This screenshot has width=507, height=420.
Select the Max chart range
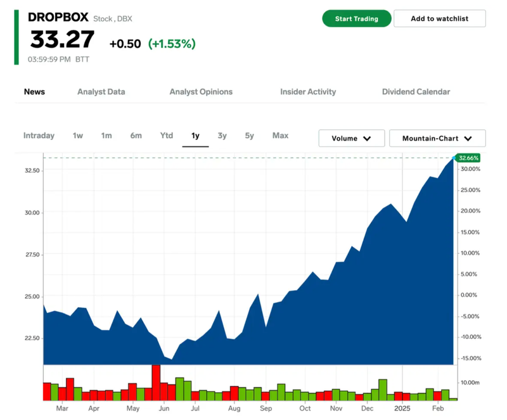point(280,136)
